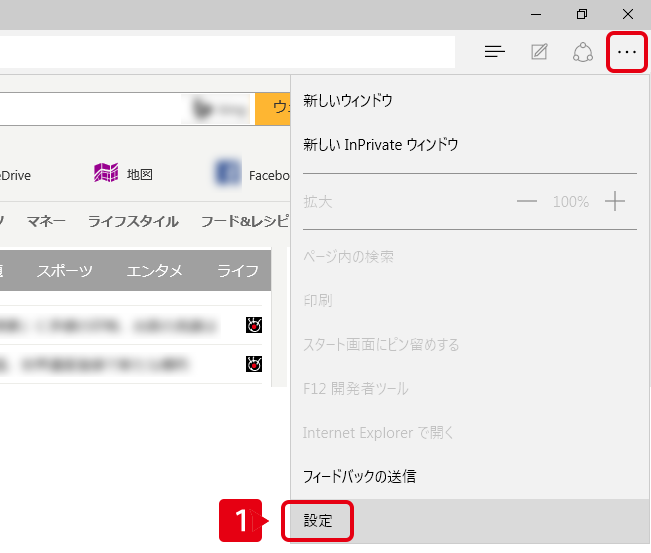Switch to ライフ news tab
The height and width of the screenshot is (553, 651).
pyautogui.click(x=238, y=271)
